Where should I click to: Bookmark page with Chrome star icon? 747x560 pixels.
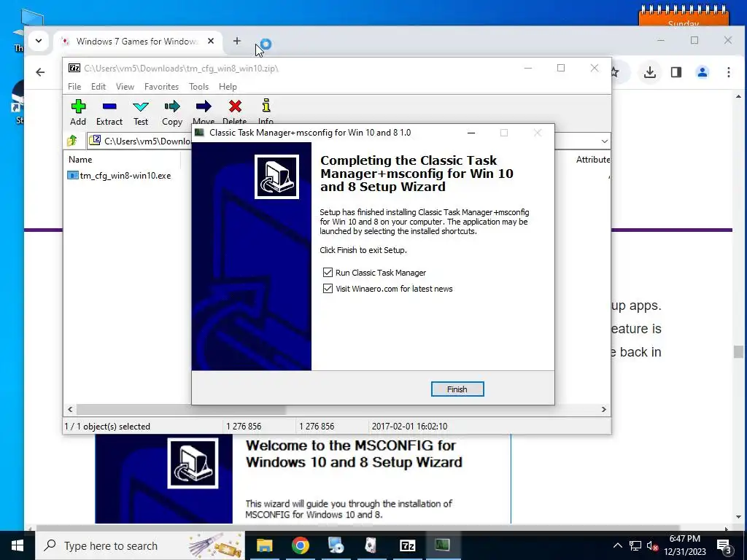point(614,72)
